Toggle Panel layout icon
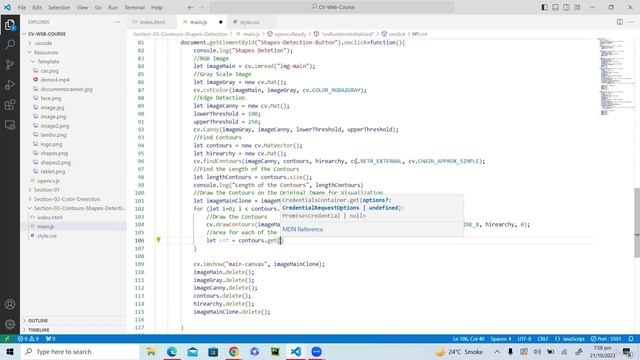 point(556,7)
